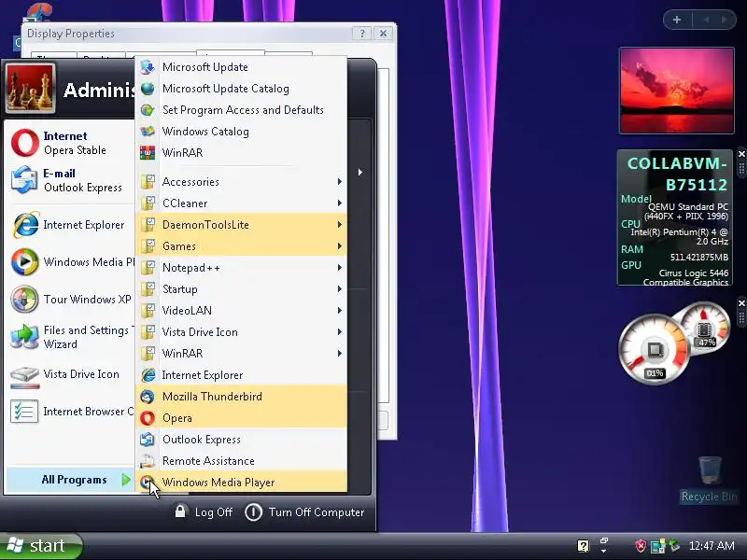Open Vista Drive Icon in left pane
747x560 pixels.
tap(71, 374)
